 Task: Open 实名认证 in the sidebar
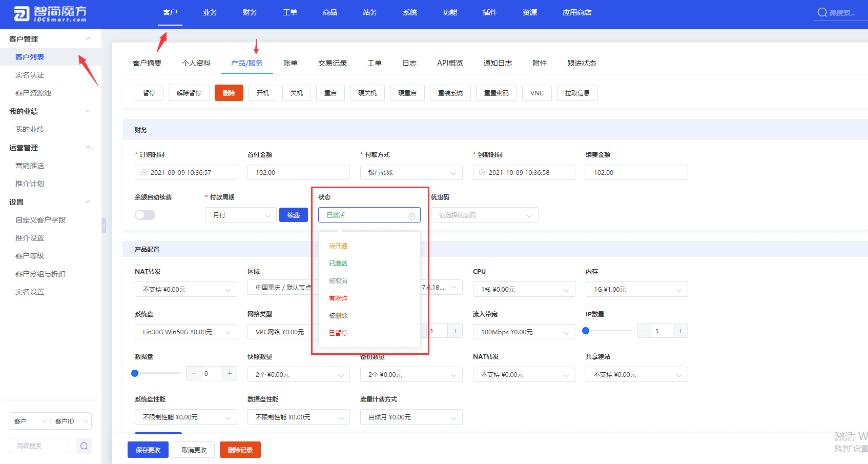(30, 75)
